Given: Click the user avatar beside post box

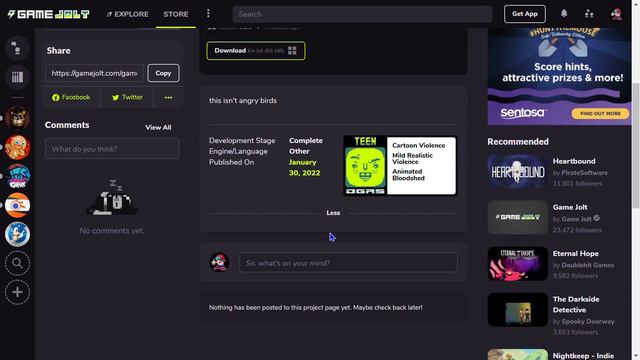Looking at the screenshot, I should point(219,262).
